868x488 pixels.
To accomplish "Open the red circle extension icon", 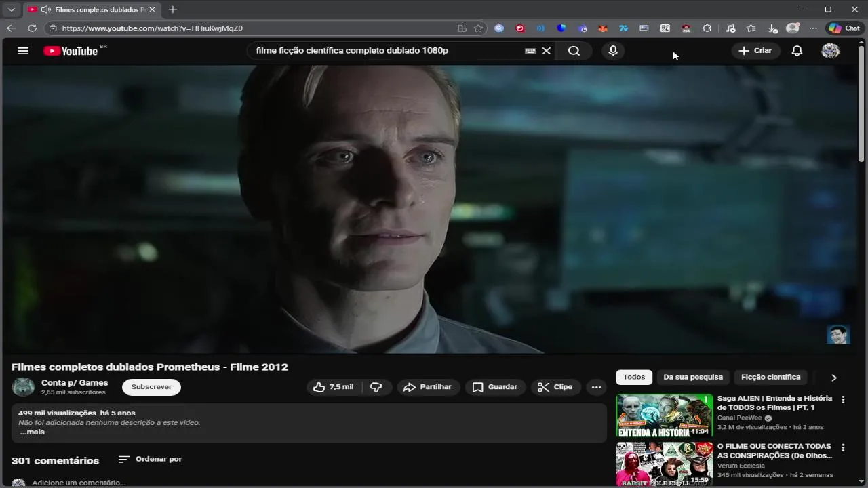I will (x=520, y=28).
